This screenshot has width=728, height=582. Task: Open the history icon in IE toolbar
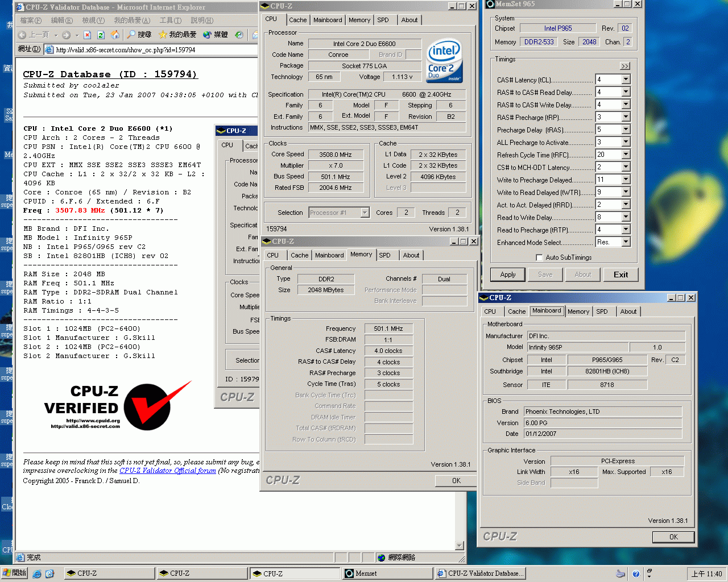coord(239,35)
